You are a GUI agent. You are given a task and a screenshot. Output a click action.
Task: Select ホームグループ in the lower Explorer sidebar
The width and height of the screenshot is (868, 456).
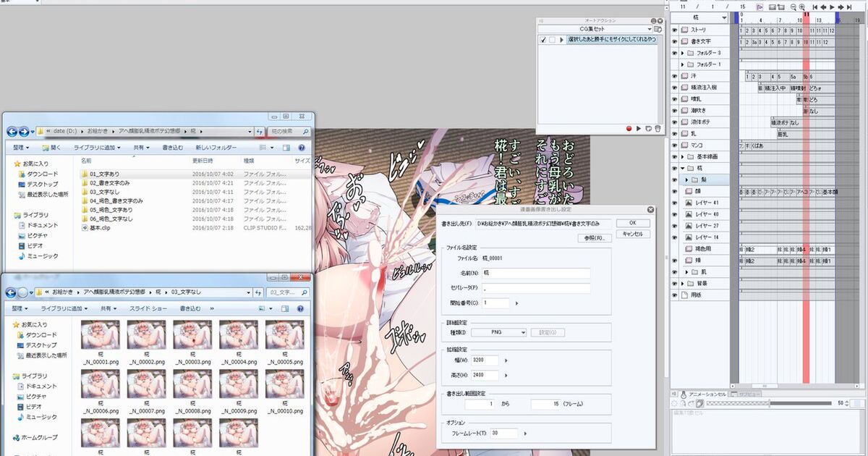pyautogui.click(x=35, y=438)
